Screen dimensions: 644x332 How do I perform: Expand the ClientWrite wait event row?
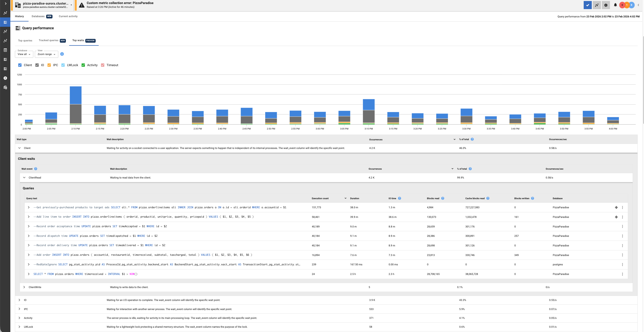pos(24,287)
